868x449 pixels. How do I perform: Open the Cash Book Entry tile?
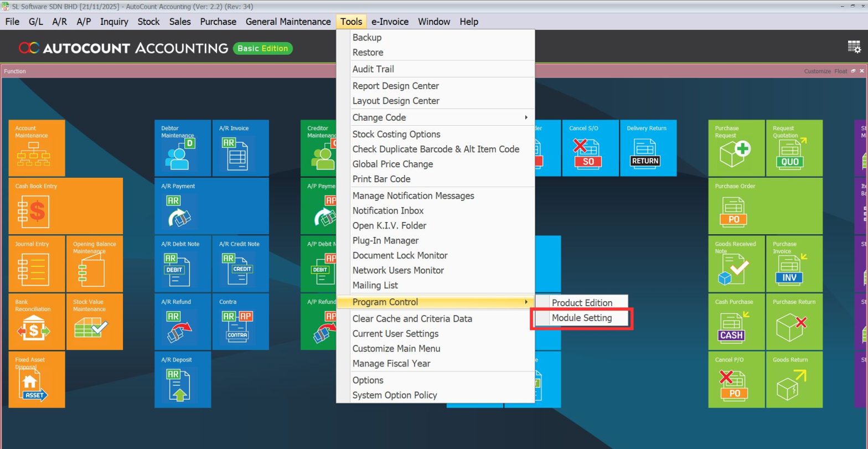pyautogui.click(x=65, y=206)
